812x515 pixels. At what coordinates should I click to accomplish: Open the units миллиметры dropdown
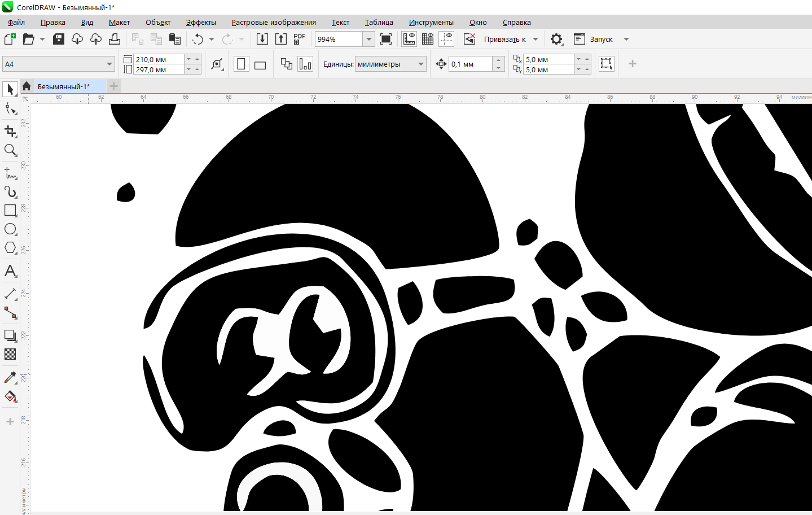(420, 64)
